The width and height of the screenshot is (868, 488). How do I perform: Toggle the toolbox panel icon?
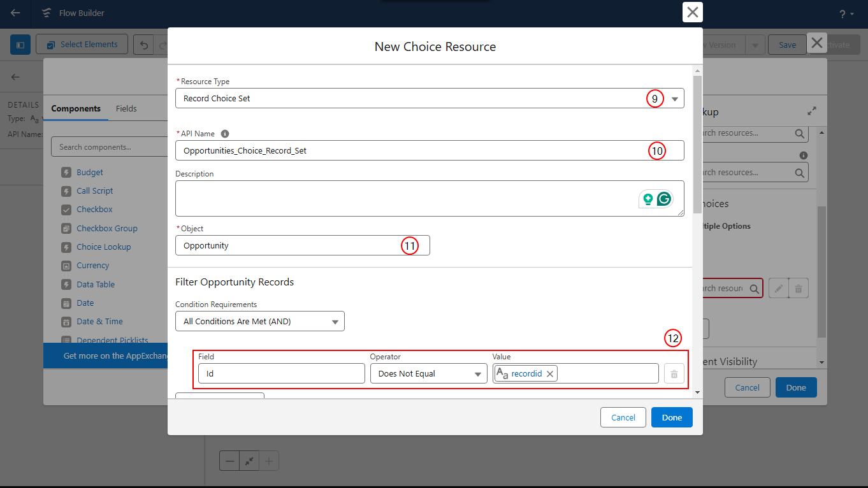point(20,45)
